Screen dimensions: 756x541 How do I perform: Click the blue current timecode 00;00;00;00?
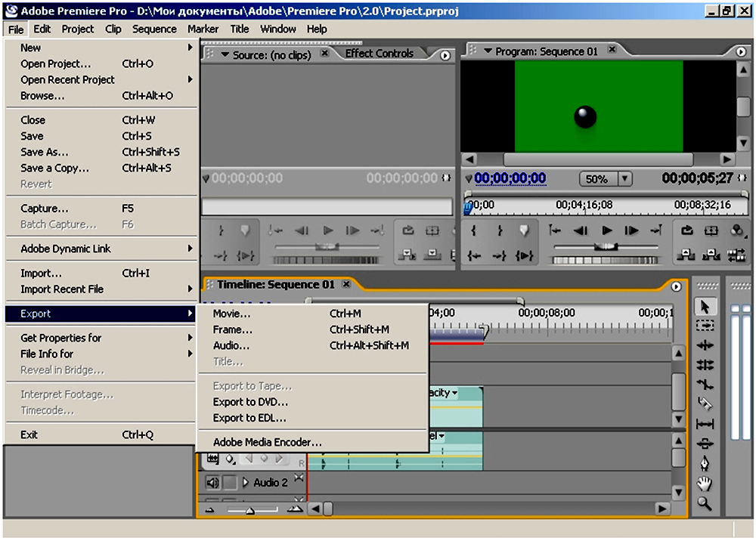510,178
